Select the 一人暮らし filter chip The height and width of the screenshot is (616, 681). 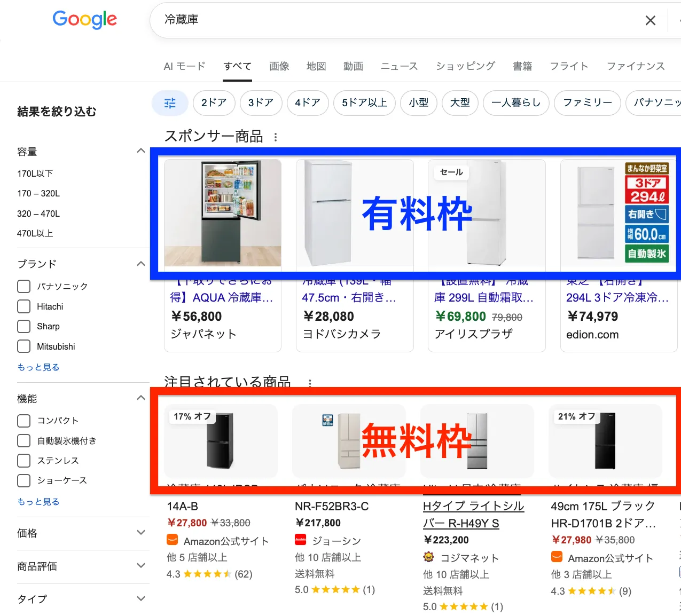pos(516,102)
